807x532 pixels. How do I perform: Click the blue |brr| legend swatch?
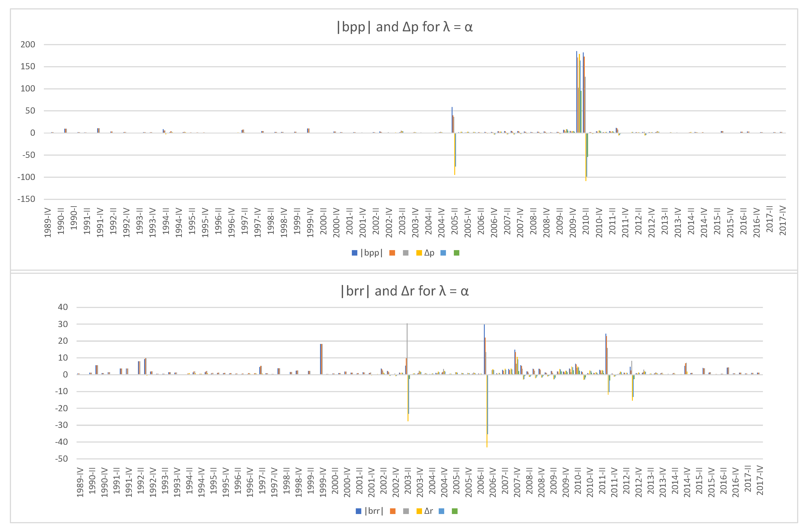point(358,511)
